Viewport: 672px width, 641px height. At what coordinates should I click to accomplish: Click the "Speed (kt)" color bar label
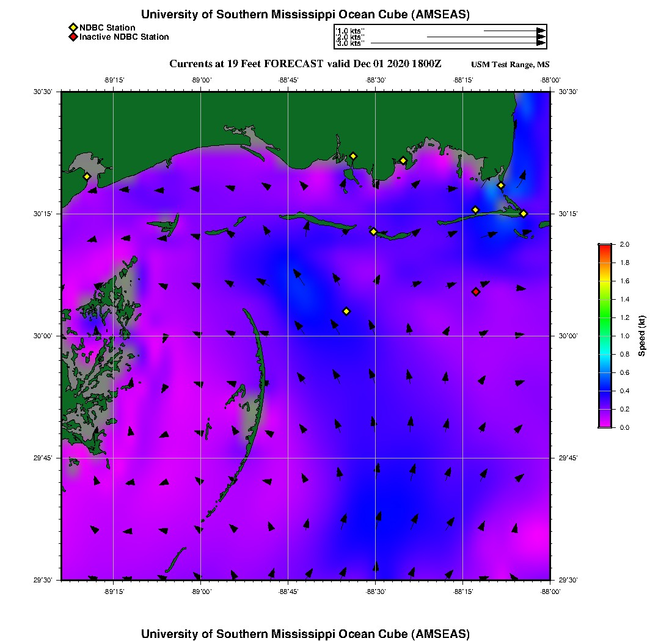[641, 336]
